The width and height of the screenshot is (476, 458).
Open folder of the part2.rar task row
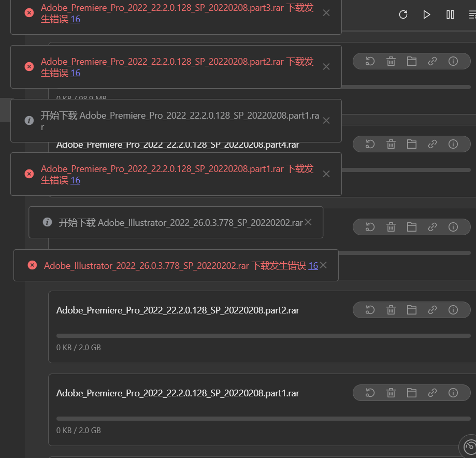click(411, 310)
